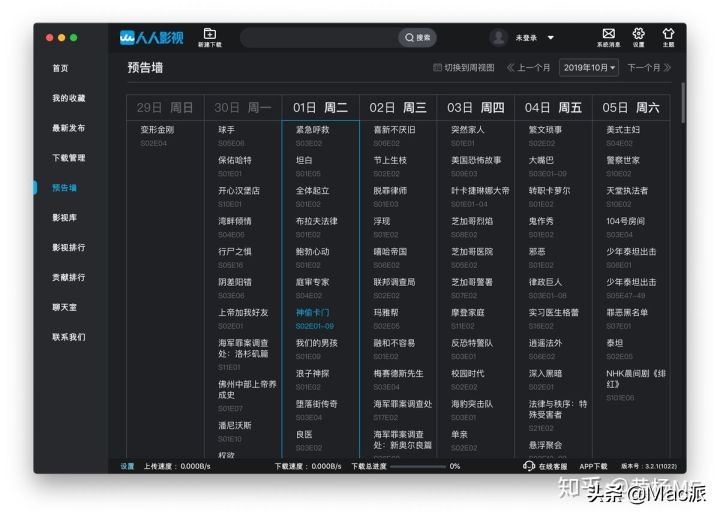
Task: Select the 29日 周日 column header
Action: tap(165, 107)
